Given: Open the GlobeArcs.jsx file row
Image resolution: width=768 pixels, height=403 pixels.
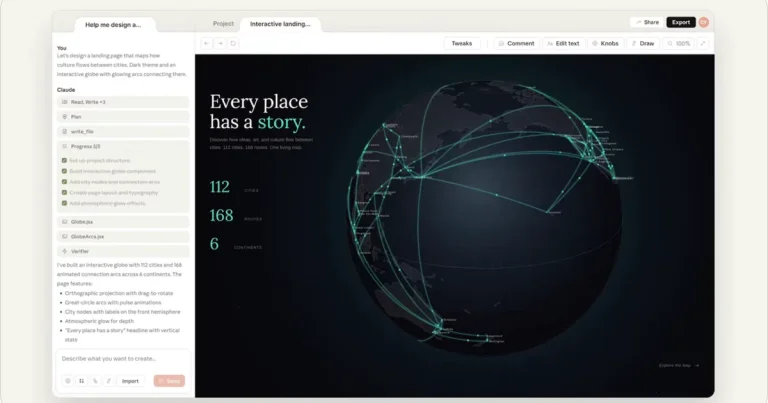Looking at the screenshot, I should [123, 237].
